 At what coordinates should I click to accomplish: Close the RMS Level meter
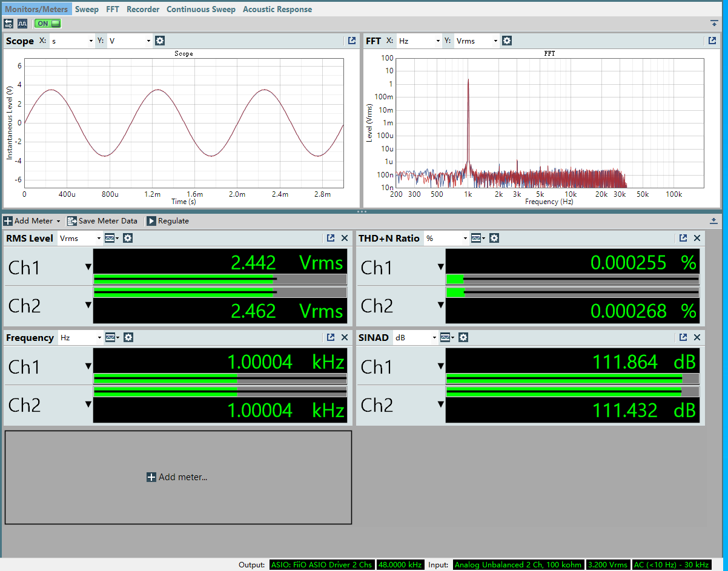tap(345, 238)
